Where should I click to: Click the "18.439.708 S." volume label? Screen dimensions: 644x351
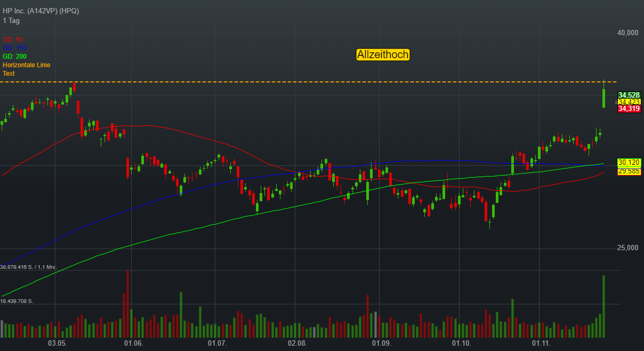tap(17, 301)
